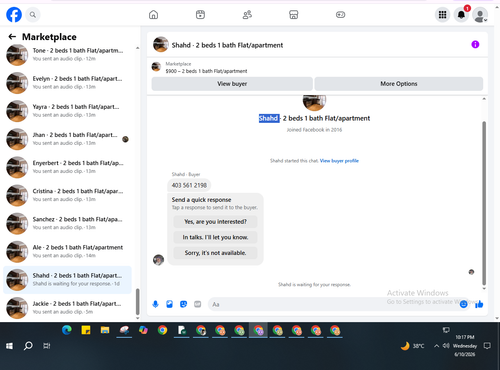Screen dimensions: 500x370
Task: Open the Enyerbert conversation
Action: pyautogui.click(x=68, y=167)
